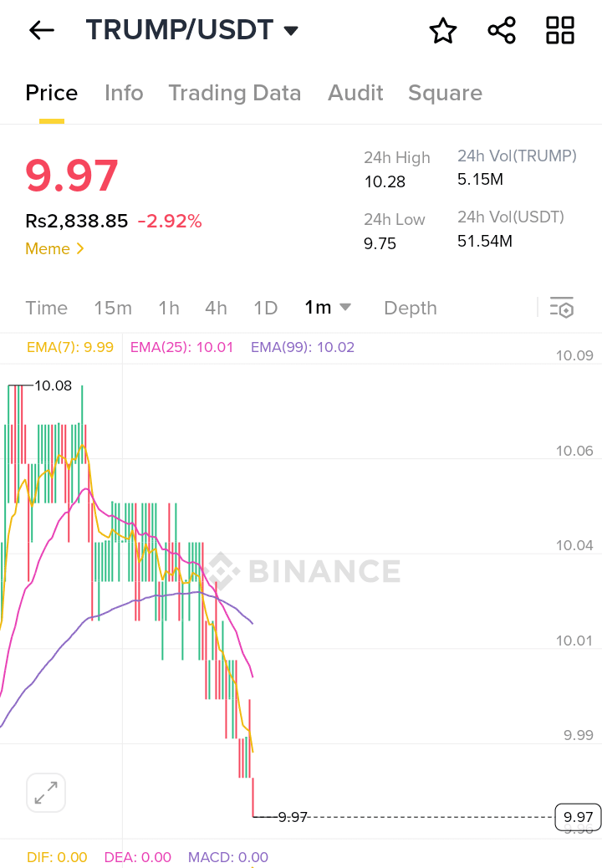Open chart indicator settings icon
This screenshot has width=602, height=868.
[x=562, y=307]
